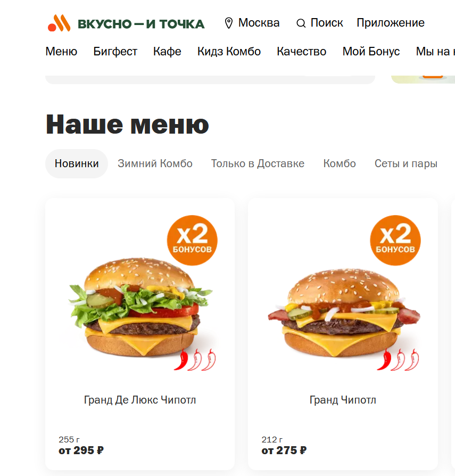Click x2 бонусов badge on Гранд Чипотл
This screenshot has height=476, width=455.
coord(395,241)
